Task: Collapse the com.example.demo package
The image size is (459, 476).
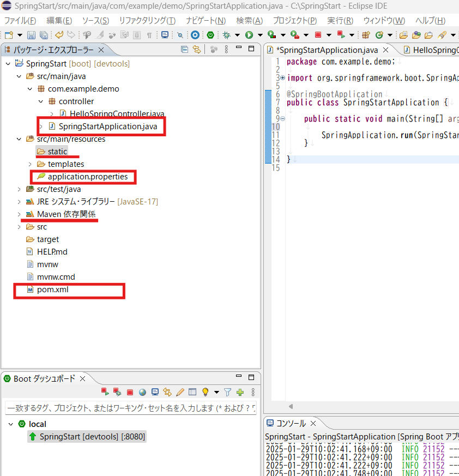Action: click(x=30, y=89)
